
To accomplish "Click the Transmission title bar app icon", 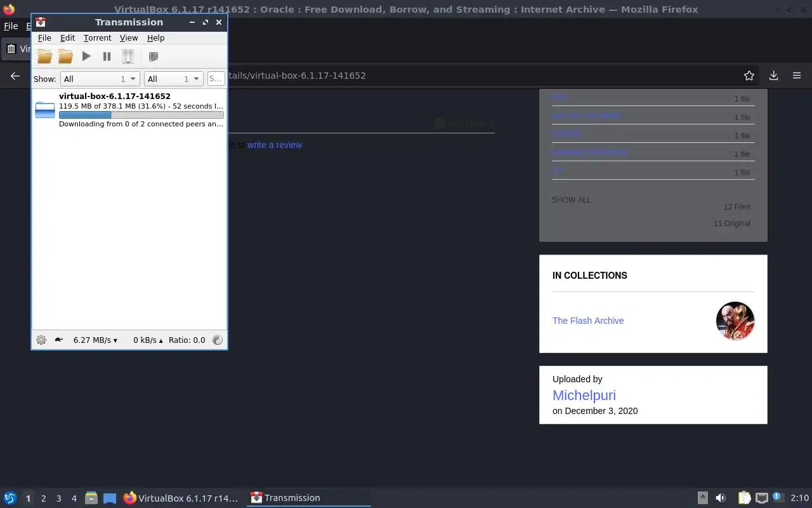I will 41,22.
